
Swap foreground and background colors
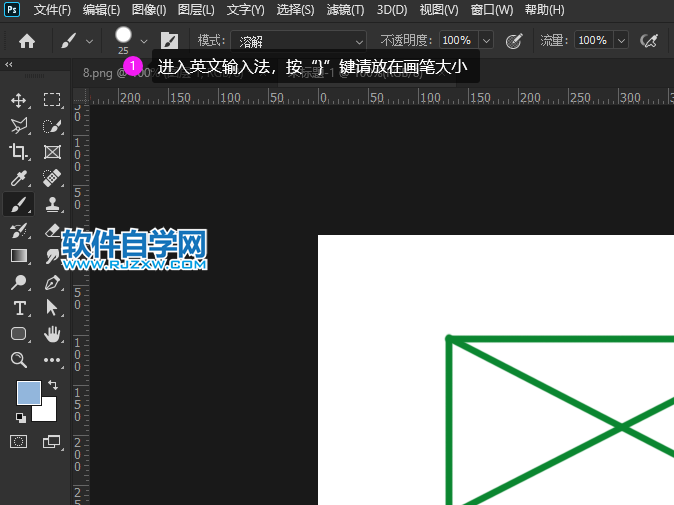(53, 384)
